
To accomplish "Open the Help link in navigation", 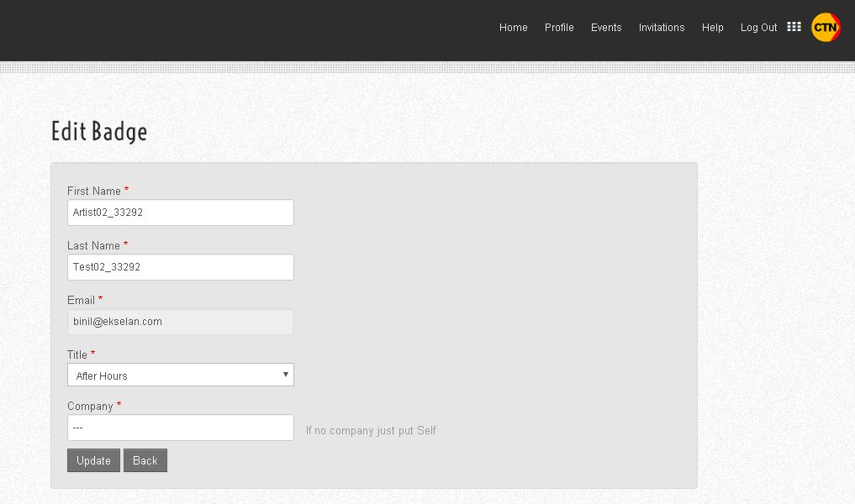I will click(712, 28).
